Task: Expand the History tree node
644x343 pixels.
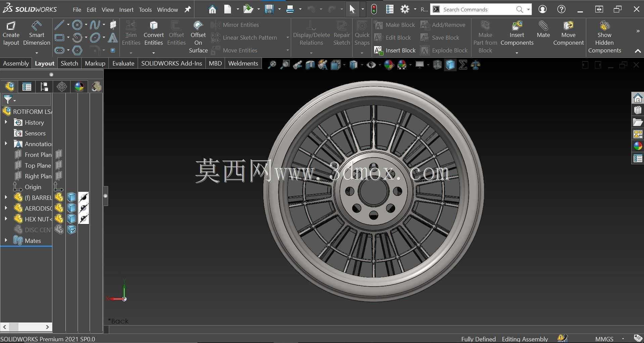Action: point(6,122)
